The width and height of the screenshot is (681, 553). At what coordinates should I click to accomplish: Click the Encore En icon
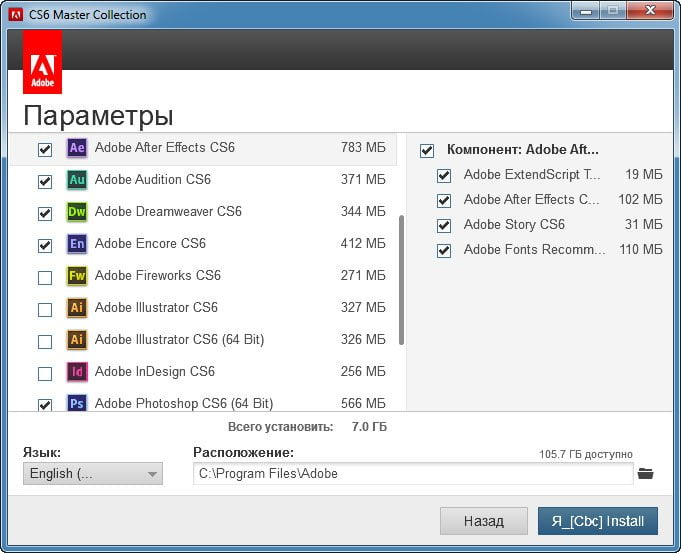(77, 244)
